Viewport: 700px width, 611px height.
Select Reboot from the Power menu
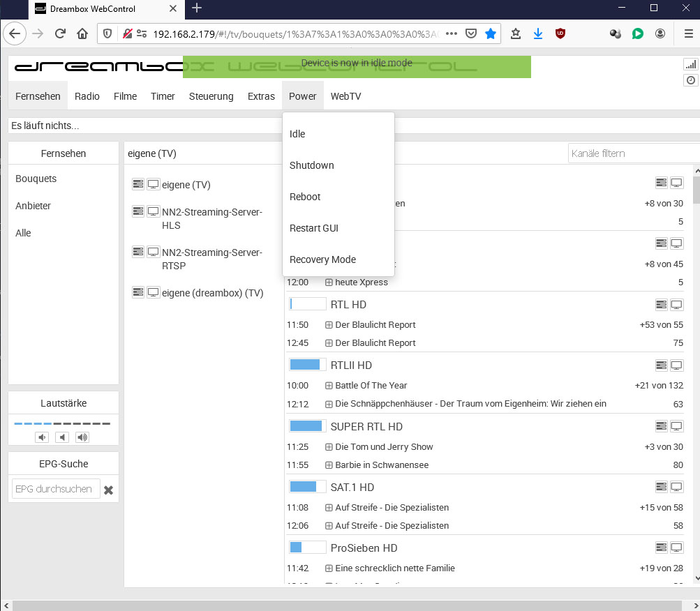[305, 197]
